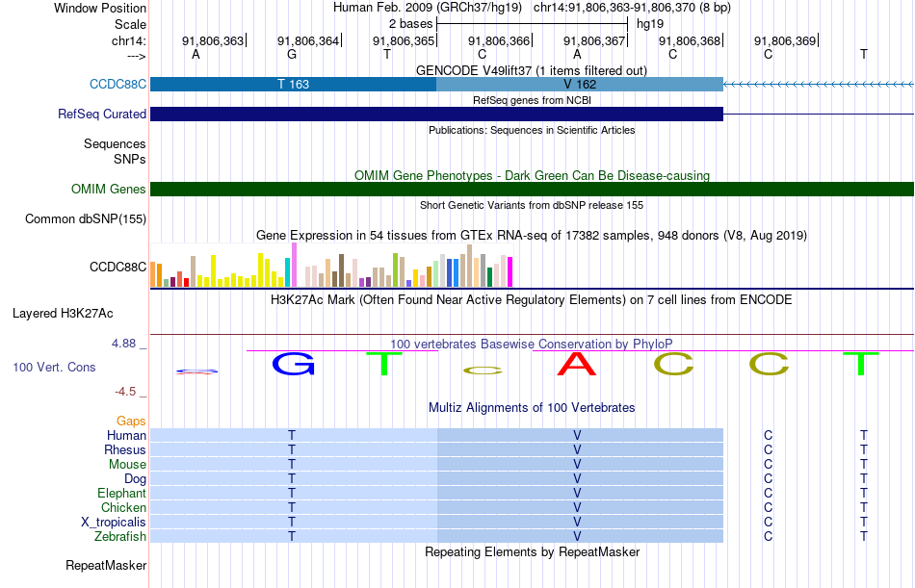Click the Scale label
The image size is (915, 588).
[x=130, y=24]
